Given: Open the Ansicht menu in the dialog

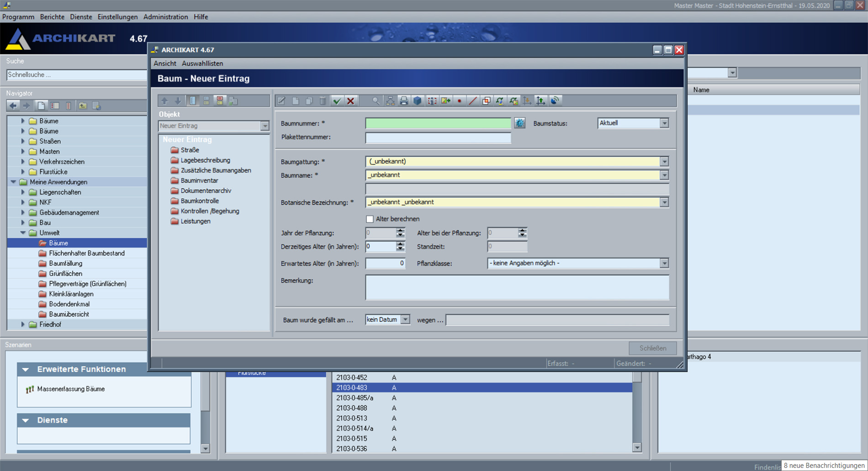Looking at the screenshot, I should pos(164,64).
